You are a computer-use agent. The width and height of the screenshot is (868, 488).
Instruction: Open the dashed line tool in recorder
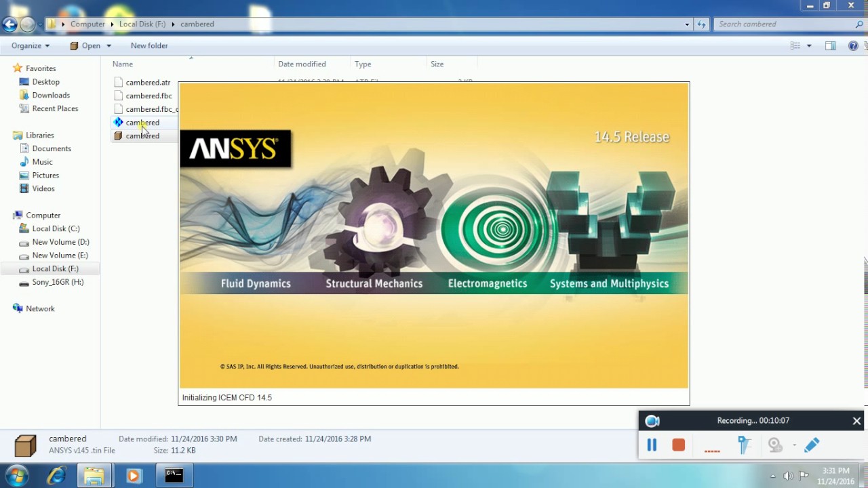click(712, 451)
